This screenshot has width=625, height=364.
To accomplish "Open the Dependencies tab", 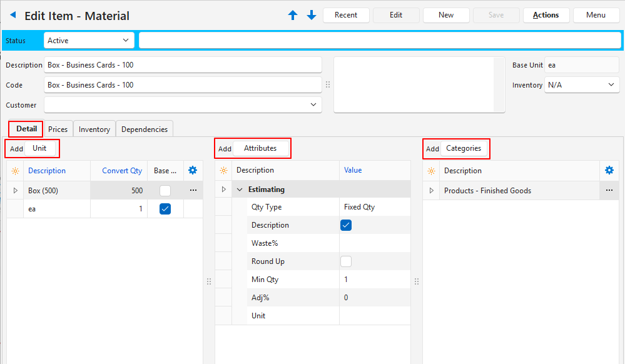I will click(145, 129).
